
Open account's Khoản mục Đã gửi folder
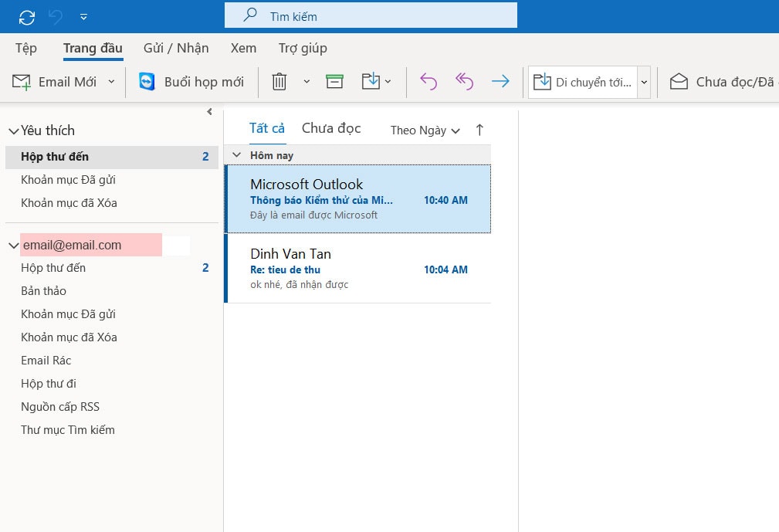click(x=68, y=314)
